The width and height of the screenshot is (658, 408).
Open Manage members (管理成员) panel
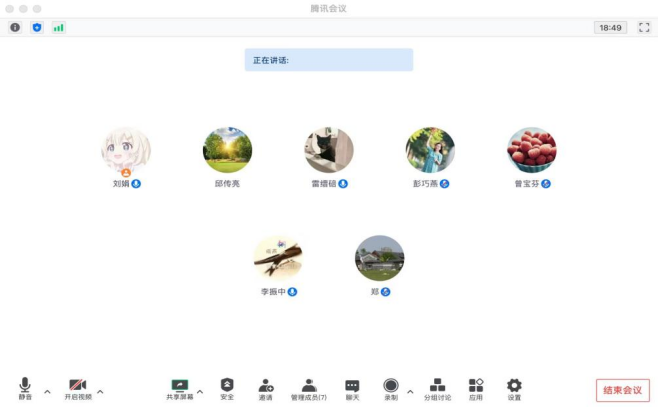coord(309,389)
